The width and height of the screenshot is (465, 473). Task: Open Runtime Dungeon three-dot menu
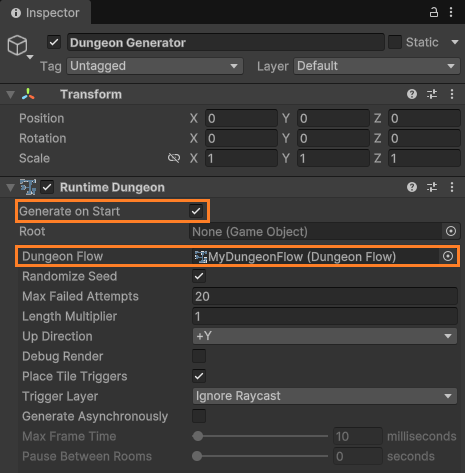452,187
